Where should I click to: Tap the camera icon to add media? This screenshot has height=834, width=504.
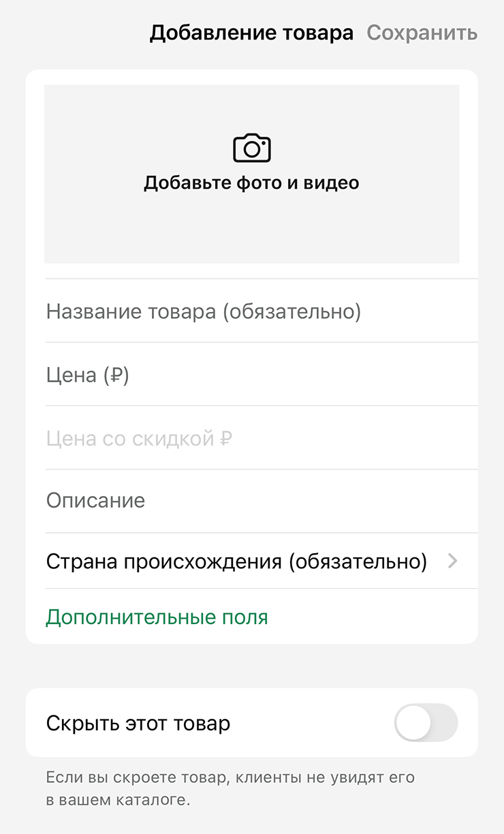tap(252, 148)
